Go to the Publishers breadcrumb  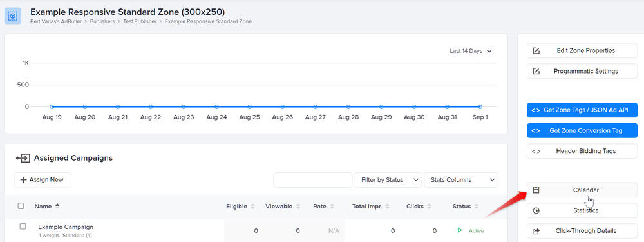pos(102,21)
